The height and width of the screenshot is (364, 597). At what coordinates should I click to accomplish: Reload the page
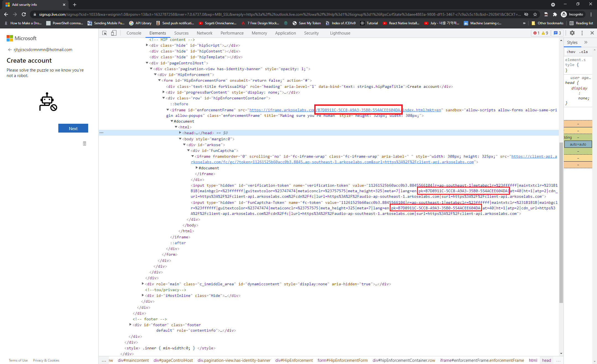click(x=24, y=14)
